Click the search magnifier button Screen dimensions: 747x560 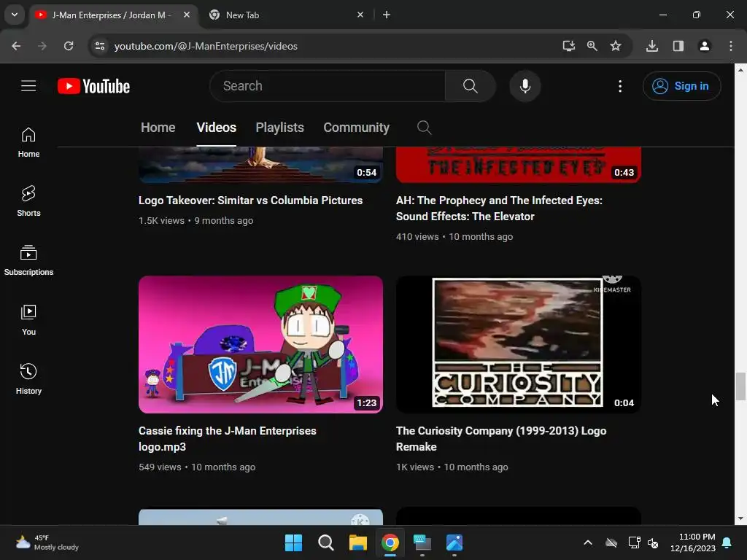471,86
